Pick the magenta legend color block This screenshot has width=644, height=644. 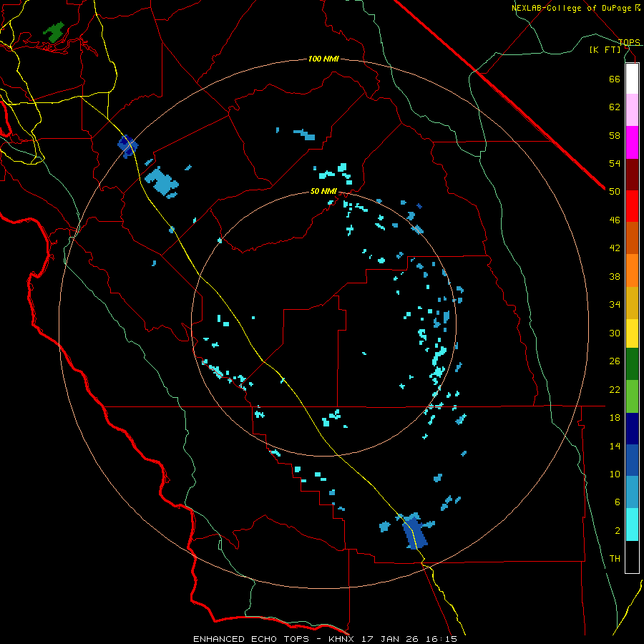click(x=632, y=142)
